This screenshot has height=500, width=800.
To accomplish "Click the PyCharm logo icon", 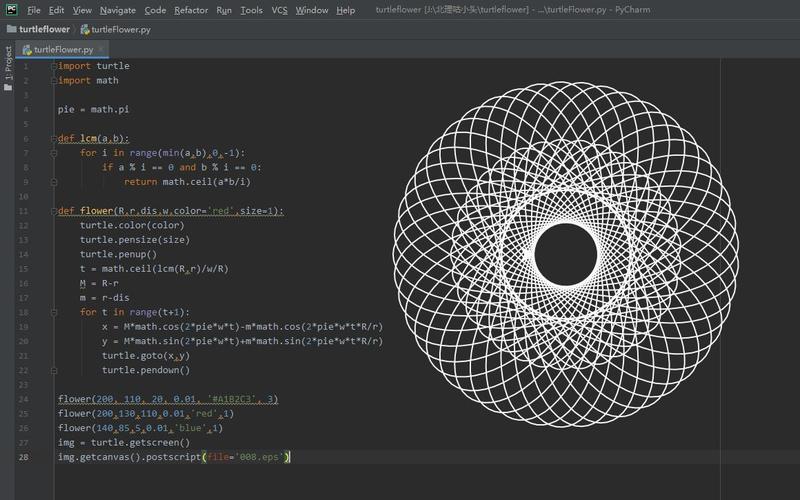I will click(9, 10).
